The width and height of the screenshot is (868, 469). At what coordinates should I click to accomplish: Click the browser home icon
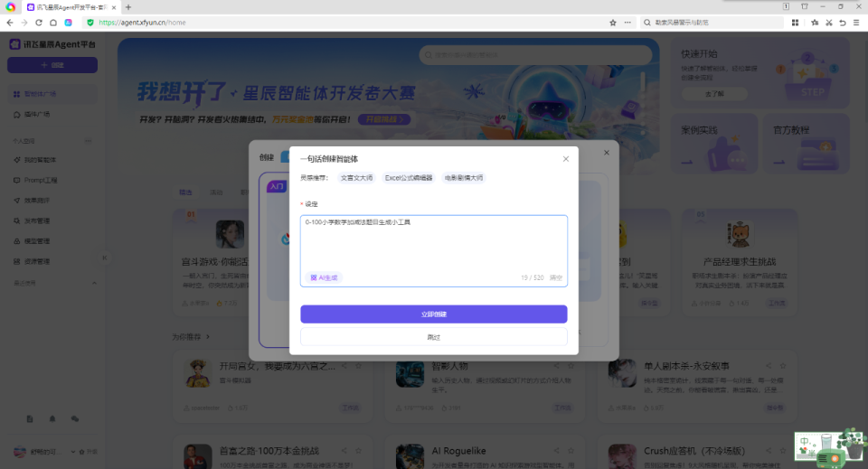(53, 23)
